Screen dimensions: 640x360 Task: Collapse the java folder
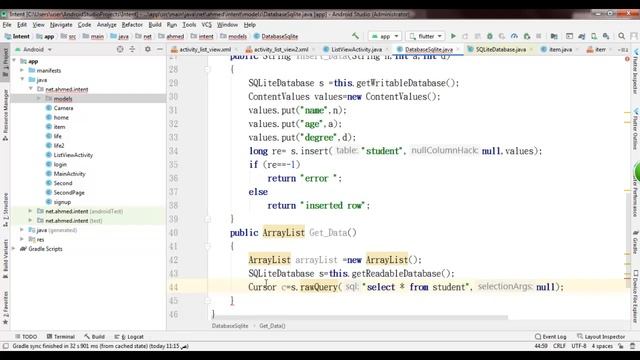(22, 80)
